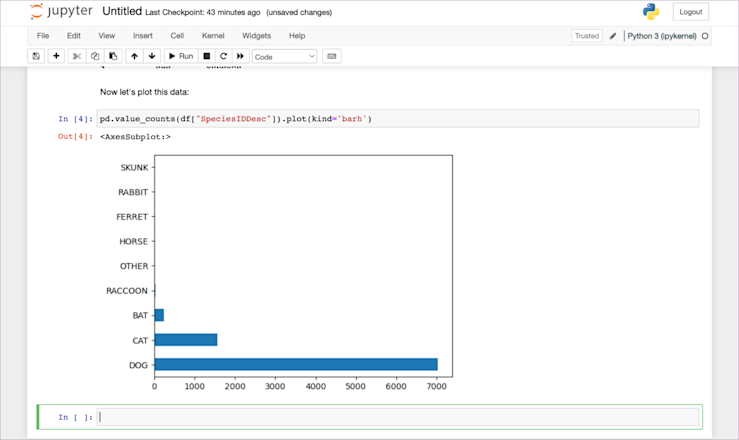Run the current cell
This screenshot has width=739, height=440.
(x=181, y=56)
